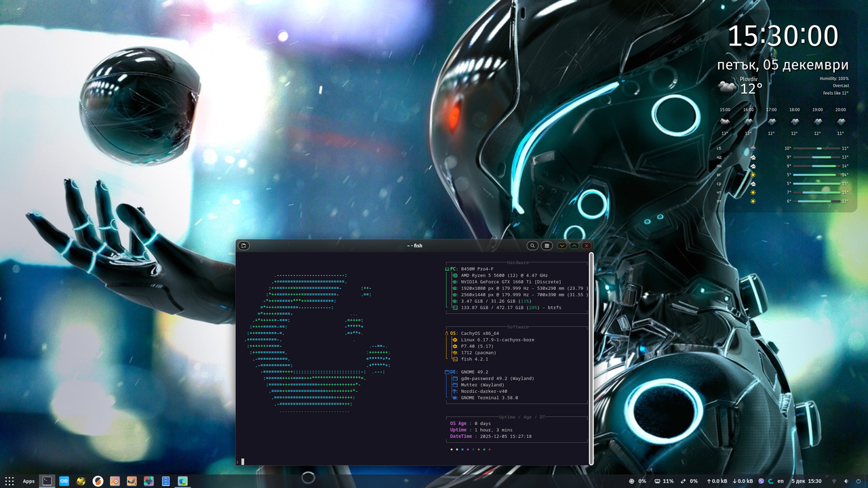Click the 'Feels like 12°' weather text

point(836,94)
